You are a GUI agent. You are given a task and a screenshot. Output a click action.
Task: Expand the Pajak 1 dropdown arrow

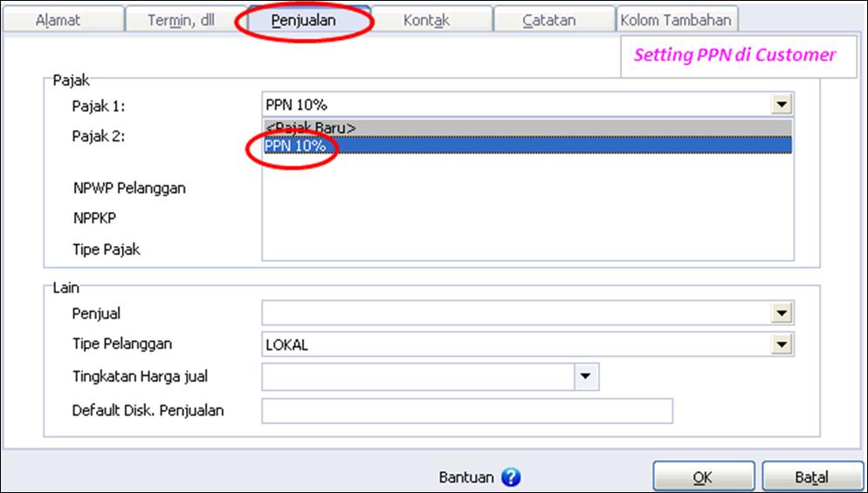[x=781, y=104]
